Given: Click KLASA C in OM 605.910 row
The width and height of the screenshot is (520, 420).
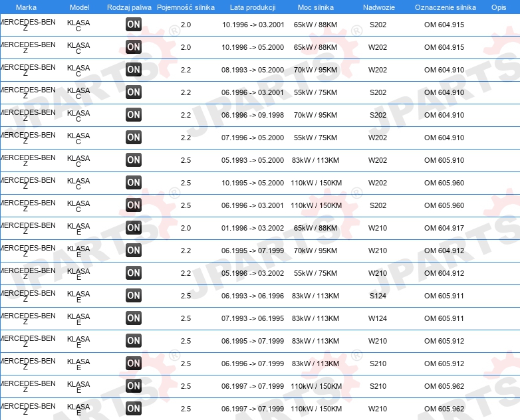Looking at the screenshot, I should [78, 161].
